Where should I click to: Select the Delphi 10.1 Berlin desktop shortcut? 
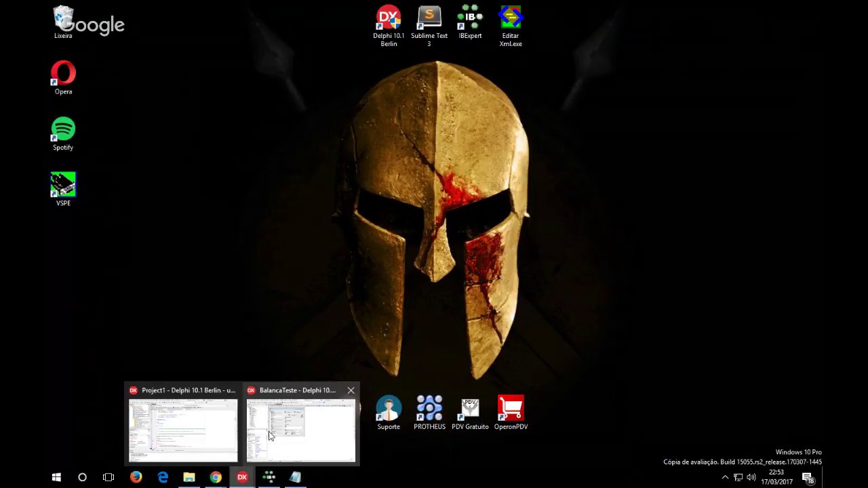point(389,26)
